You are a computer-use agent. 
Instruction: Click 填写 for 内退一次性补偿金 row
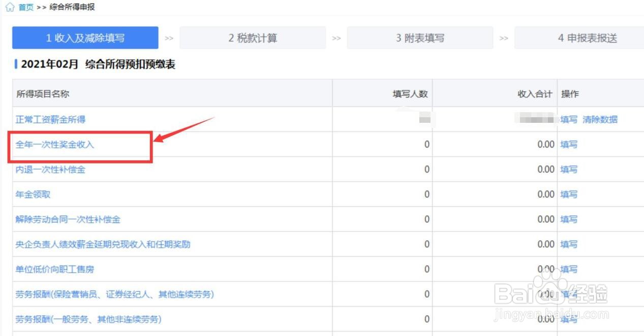coord(569,170)
